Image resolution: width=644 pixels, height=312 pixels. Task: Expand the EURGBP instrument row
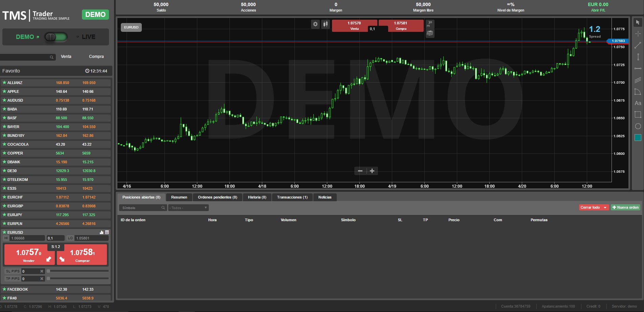pos(55,206)
